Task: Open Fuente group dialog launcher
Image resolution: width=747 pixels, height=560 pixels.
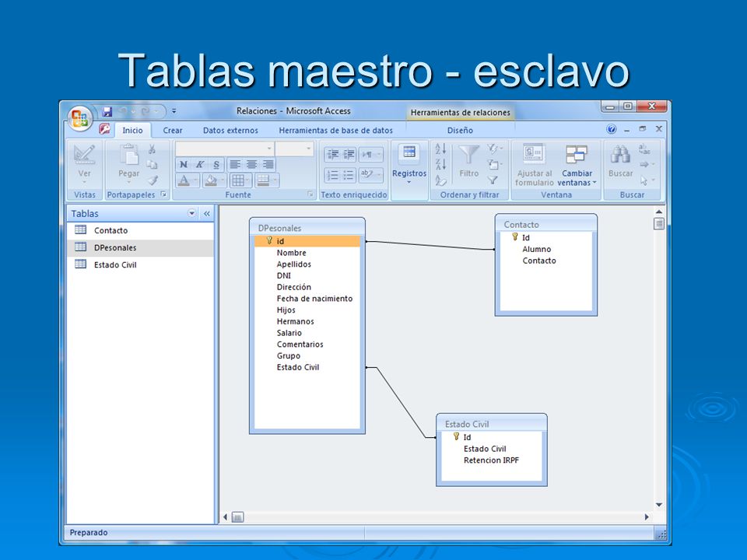Action: [310, 194]
